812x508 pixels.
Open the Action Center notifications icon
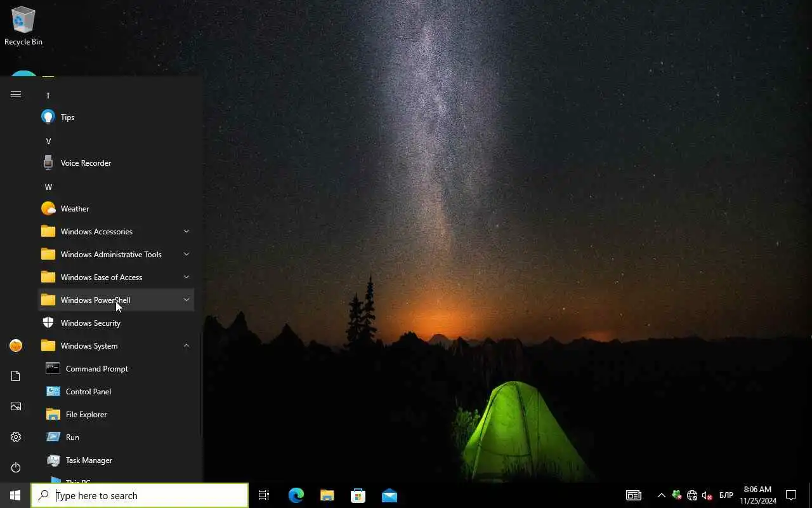791,495
